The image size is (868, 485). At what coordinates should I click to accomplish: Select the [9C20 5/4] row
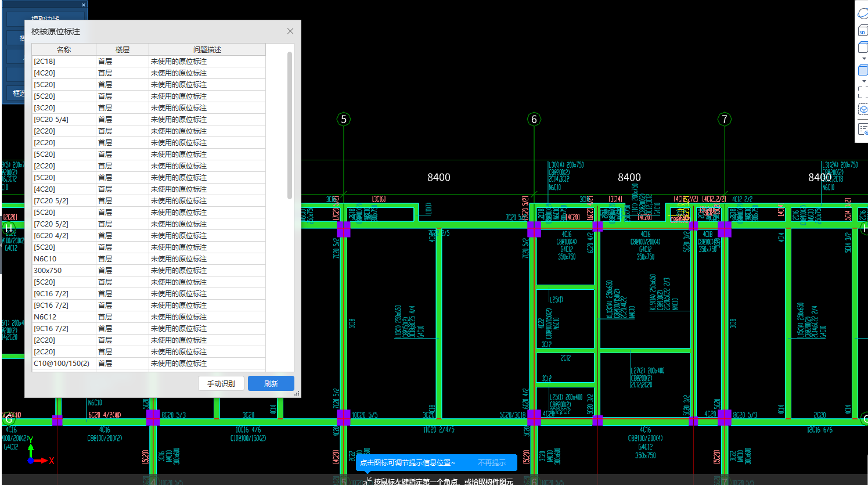[149, 119]
